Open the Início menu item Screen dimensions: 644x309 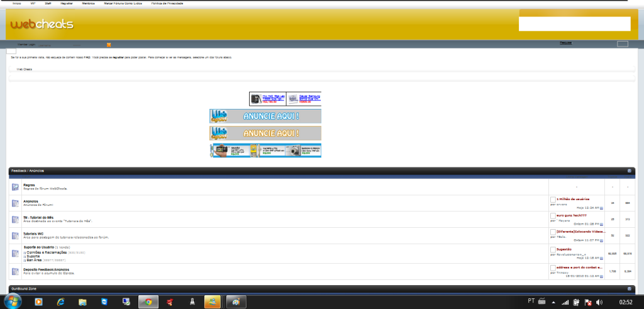tap(17, 3)
